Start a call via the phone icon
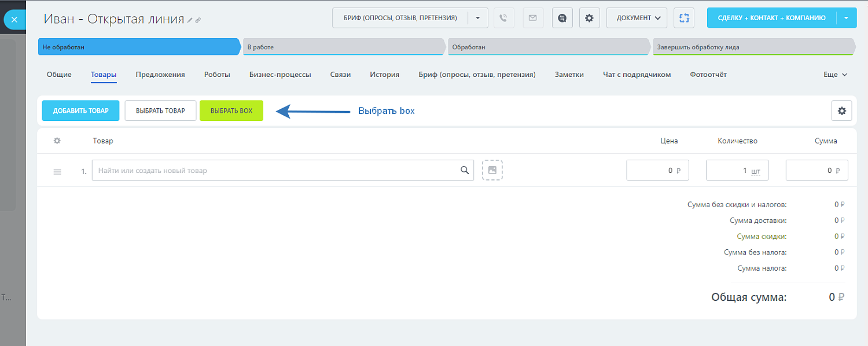 [x=503, y=17]
